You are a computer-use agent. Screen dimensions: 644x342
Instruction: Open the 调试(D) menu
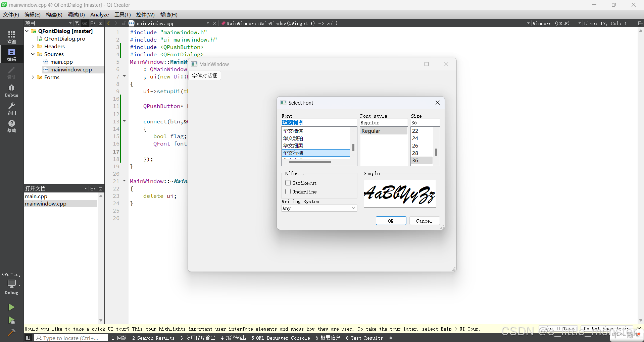(x=76, y=14)
